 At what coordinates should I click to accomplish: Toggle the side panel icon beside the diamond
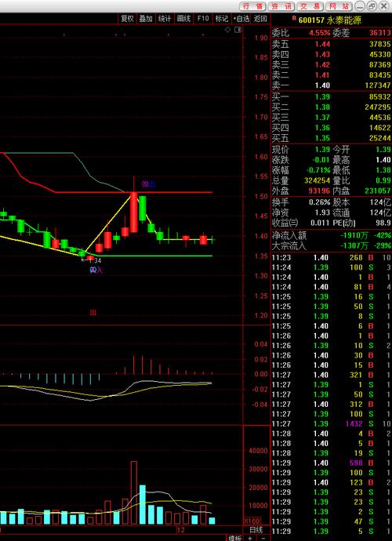tap(238, 30)
